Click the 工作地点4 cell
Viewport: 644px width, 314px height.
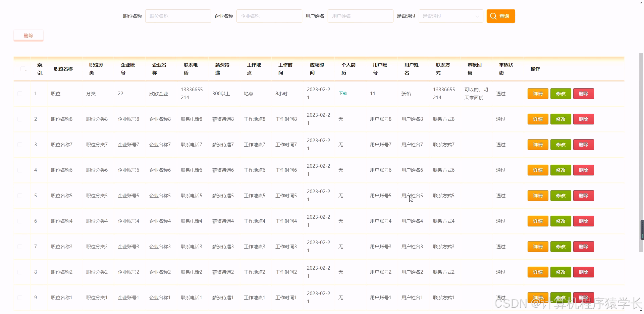(x=255, y=221)
